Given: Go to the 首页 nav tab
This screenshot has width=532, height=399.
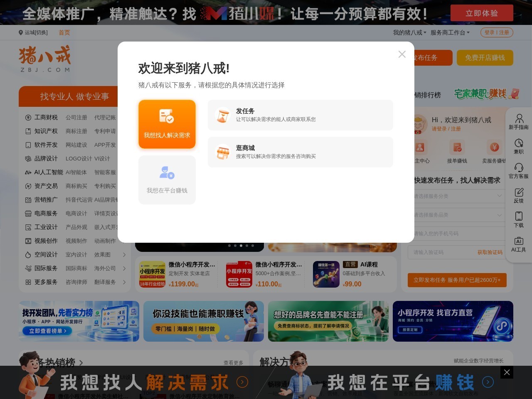Looking at the screenshot, I should click(x=64, y=32).
